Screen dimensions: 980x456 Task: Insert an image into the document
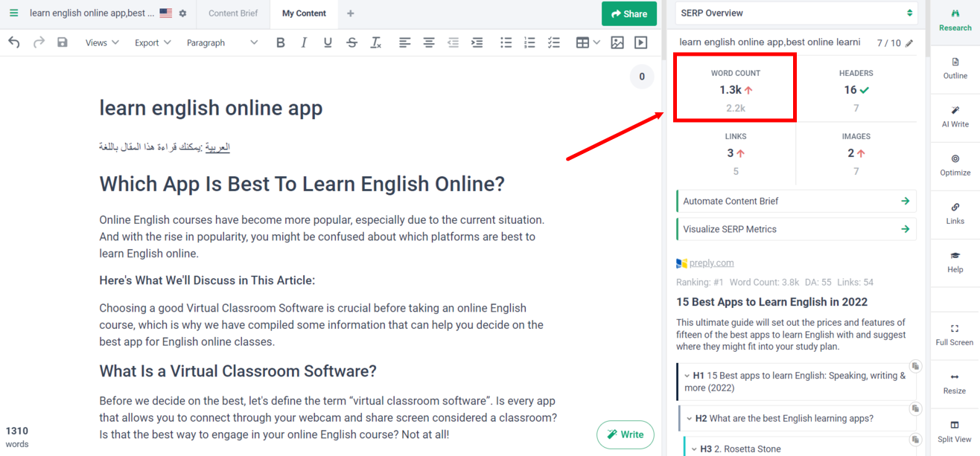point(617,42)
